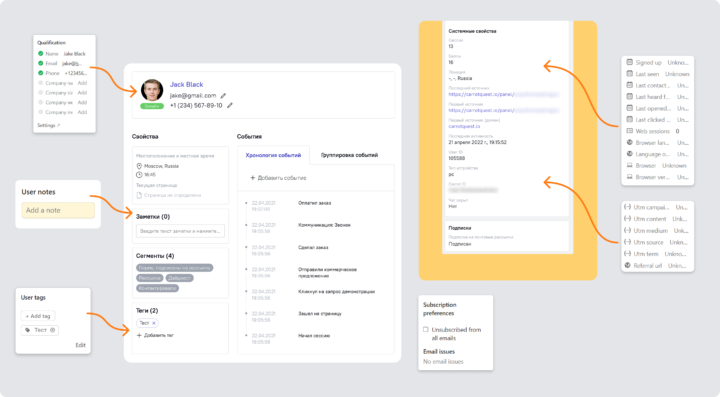Click the calendar icon beside Last heard f...
720x397 pixels.
point(630,96)
